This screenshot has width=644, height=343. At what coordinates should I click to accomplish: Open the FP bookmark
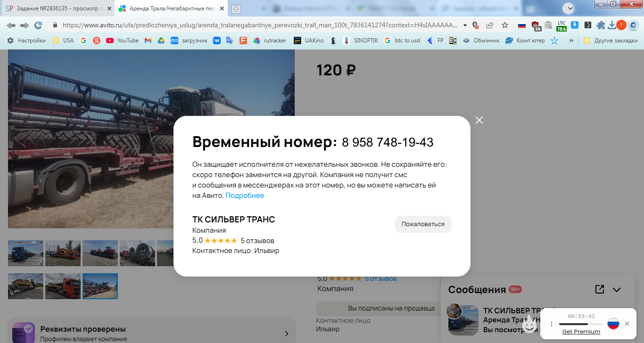435,41
